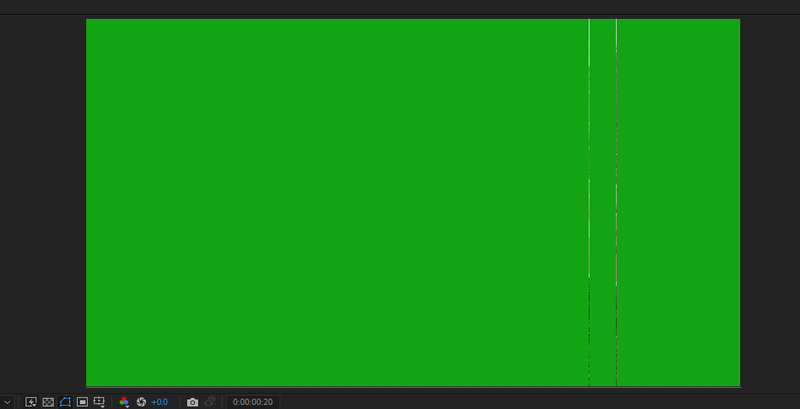Click the +0.0 exposure value
The width and height of the screenshot is (800, 409).
click(x=159, y=402)
